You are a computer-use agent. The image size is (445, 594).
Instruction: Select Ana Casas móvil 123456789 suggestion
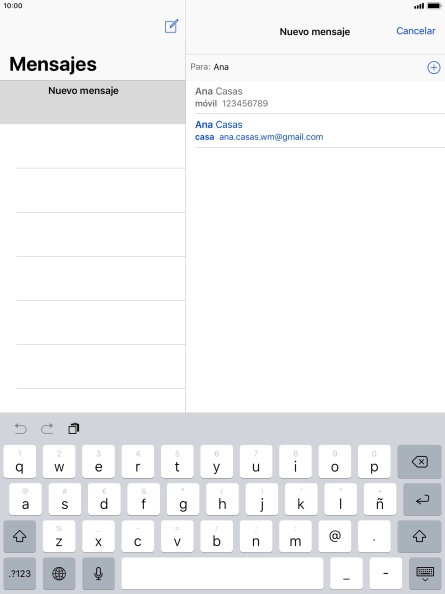[315, 97]
